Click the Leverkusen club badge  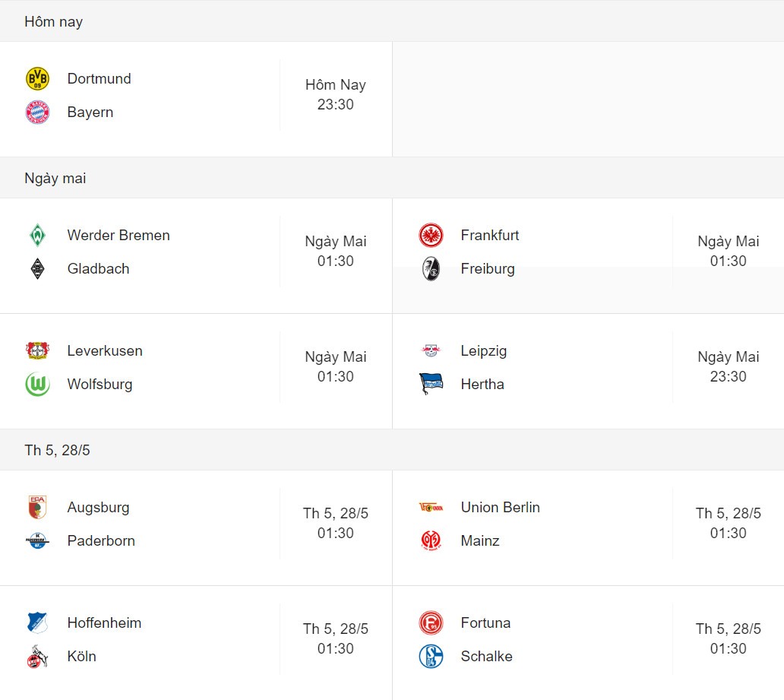pyautogui.click(x=37, y=350)
